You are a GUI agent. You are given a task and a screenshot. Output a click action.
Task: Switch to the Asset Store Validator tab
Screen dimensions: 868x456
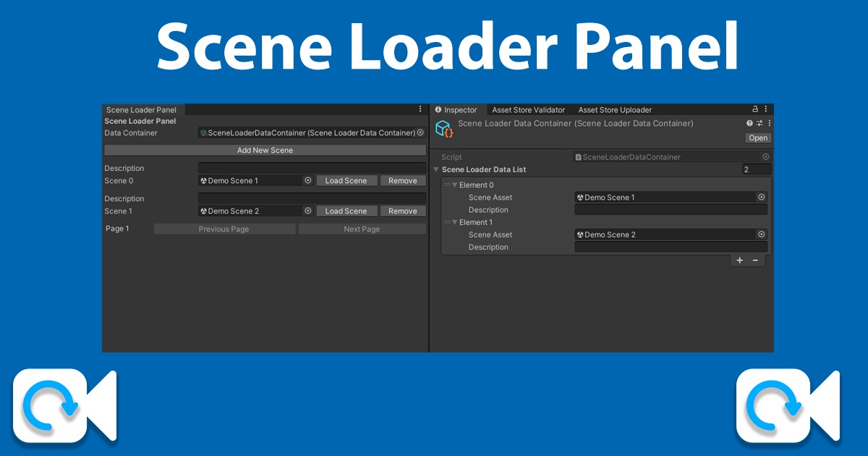coord(528,109)
